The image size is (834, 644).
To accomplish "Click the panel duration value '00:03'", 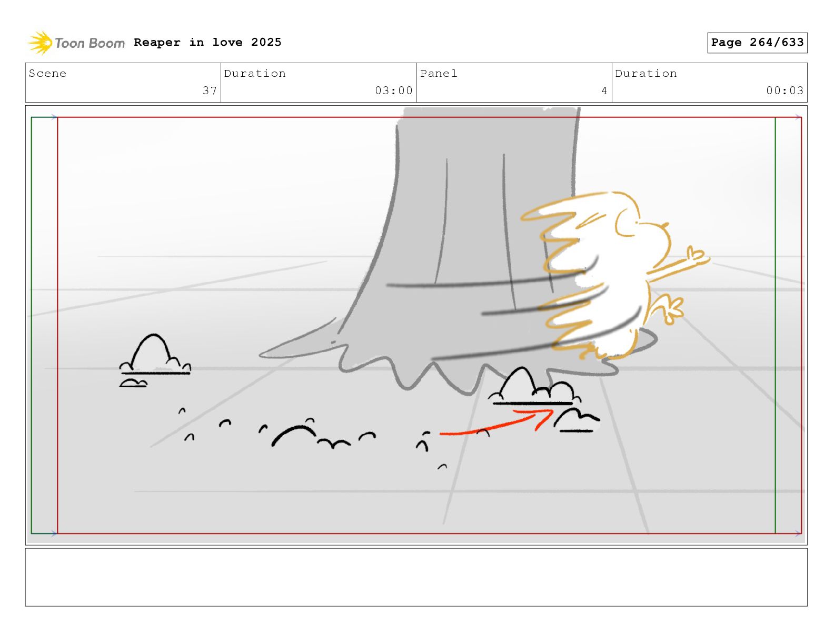I will tap(785, 90).
